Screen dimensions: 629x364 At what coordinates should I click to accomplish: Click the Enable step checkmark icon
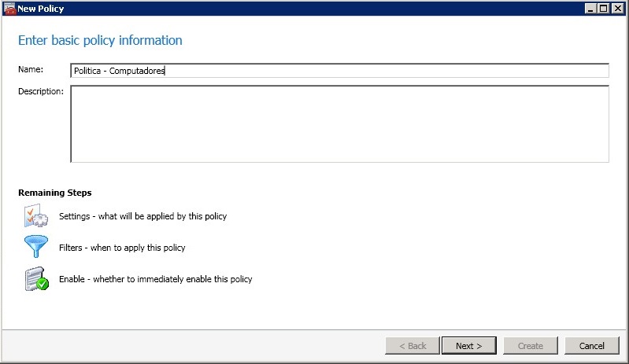click(37, 279)
